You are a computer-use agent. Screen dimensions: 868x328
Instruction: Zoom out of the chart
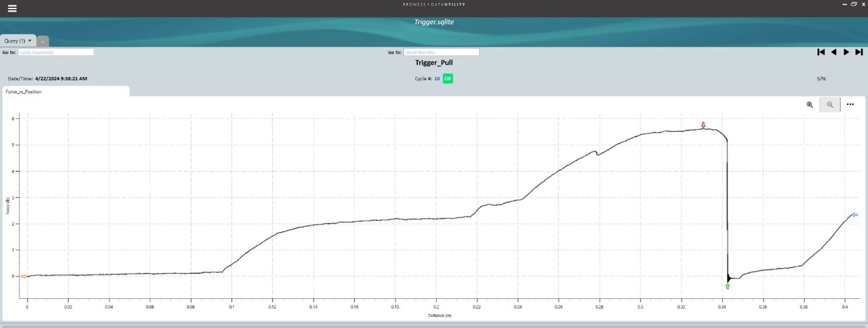click(830, 104)
